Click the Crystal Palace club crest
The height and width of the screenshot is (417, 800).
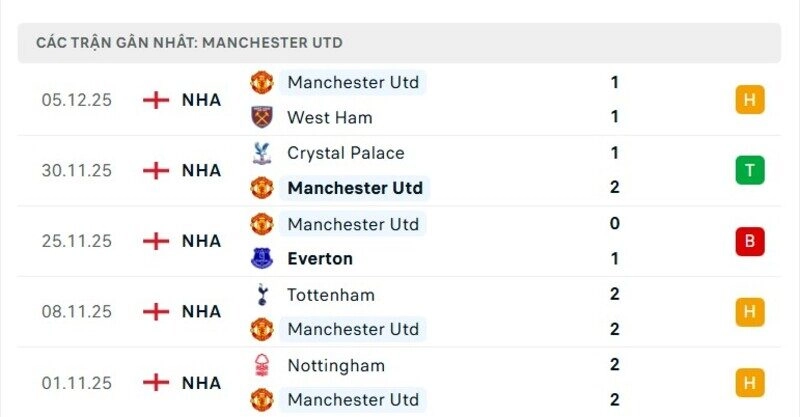click(262, 153)
